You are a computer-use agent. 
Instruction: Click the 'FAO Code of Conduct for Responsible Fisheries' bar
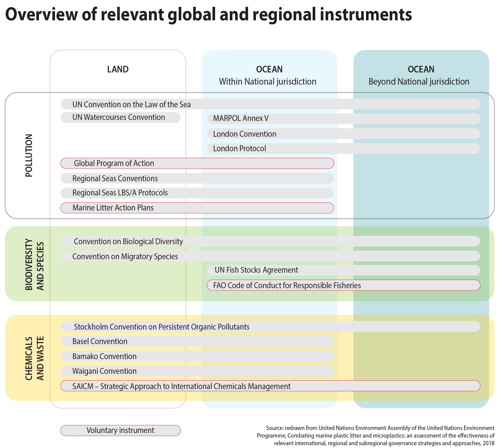click(x=343, y=285)
